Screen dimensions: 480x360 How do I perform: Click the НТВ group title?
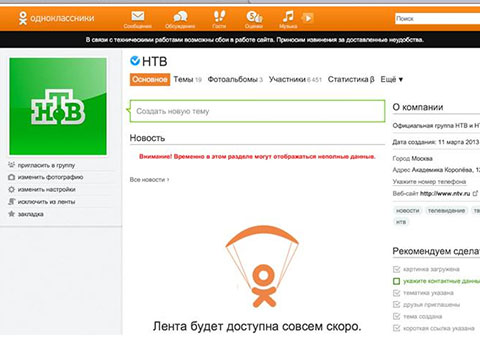(154, 61)
